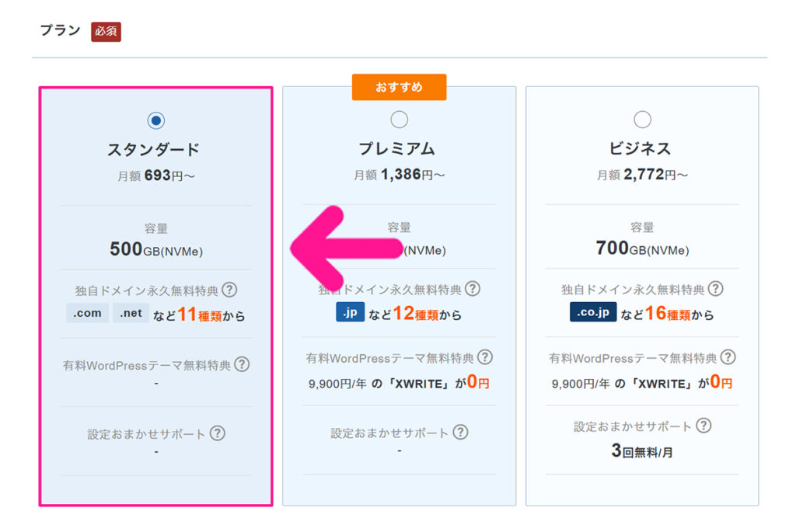The height and width of the screenshot is (532, 796).
Task: Open help for プレミアム 独自ドメイン永久無料特典
Action: (x=473, y=290)
